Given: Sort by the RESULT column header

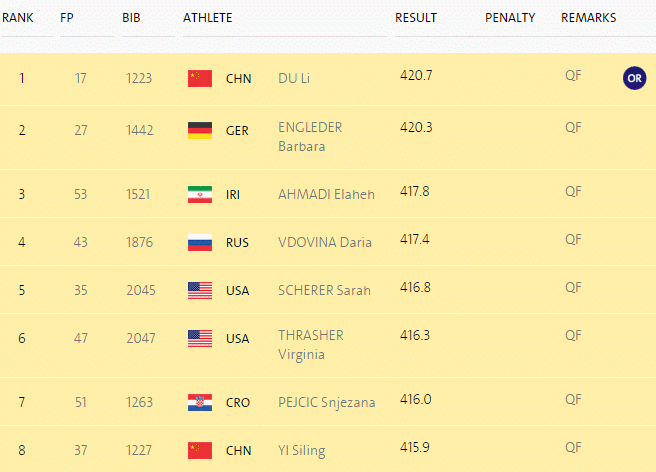Looking at the screenshot, I should pyautogui.click(x=416, y=18).
